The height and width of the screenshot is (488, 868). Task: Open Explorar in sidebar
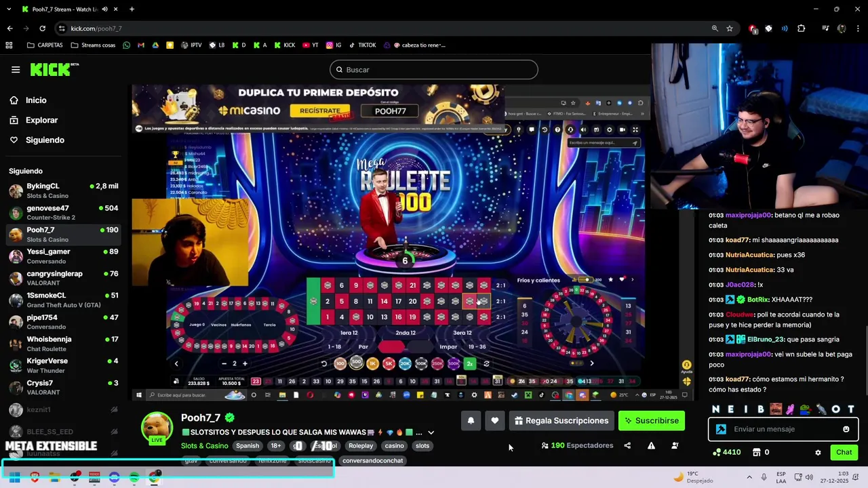coord(41,120)
